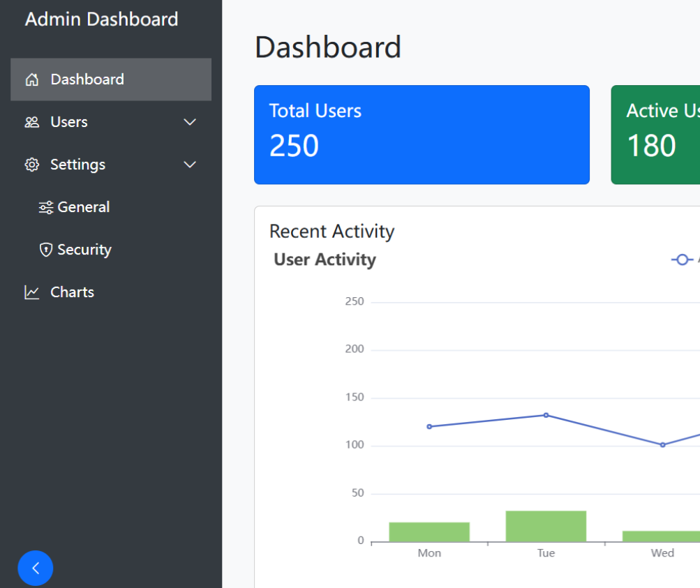Click the General sliders icon
Screen dimensions: 700x588
[x=46, y=207]
